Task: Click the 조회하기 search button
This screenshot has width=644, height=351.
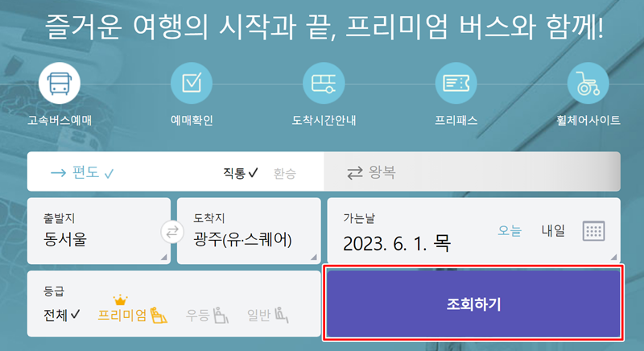Action: pyautogui.click(x=473, y=304)
